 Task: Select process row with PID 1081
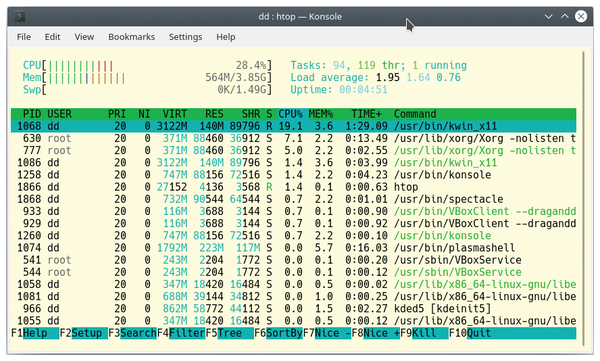[293, 297]
